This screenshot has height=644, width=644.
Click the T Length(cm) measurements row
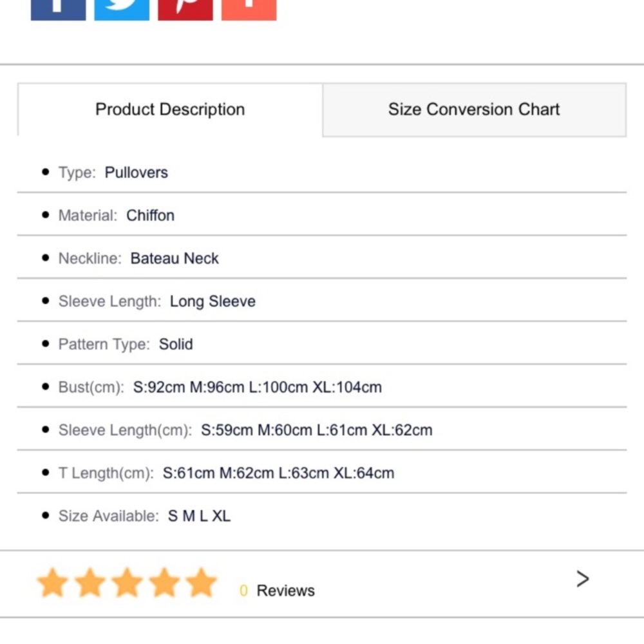pyautogui.click(x=278, y=473)
